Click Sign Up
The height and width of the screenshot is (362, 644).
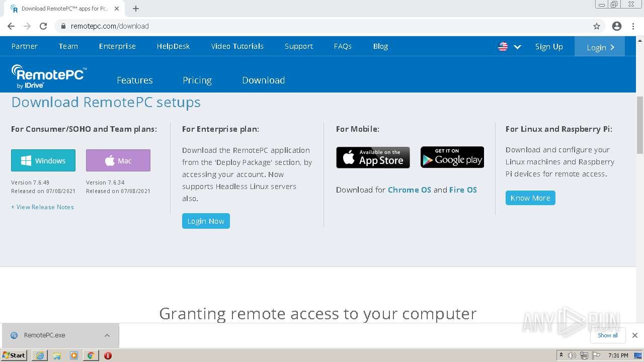tap(549, 47)
